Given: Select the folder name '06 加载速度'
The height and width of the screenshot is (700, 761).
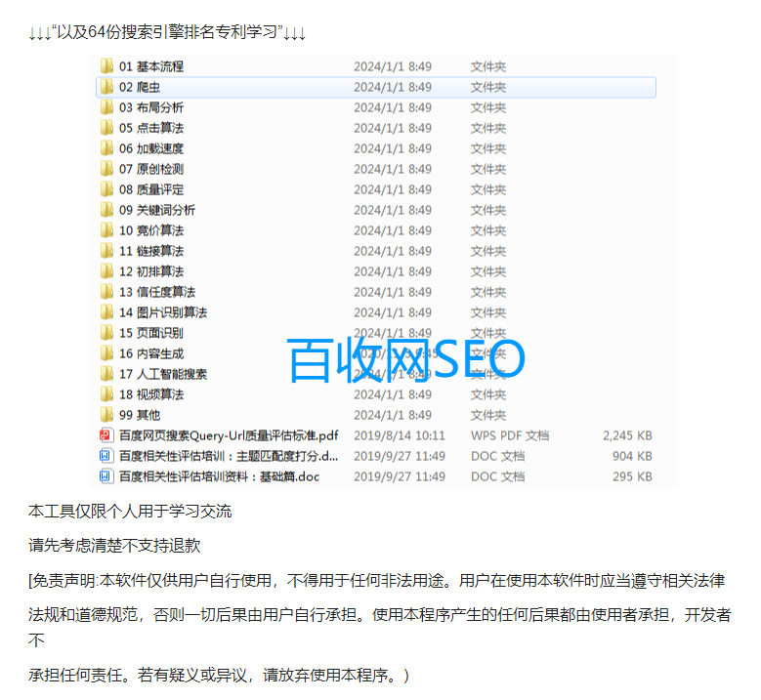Looking at the screenshot, I should [x=151, y=148].
